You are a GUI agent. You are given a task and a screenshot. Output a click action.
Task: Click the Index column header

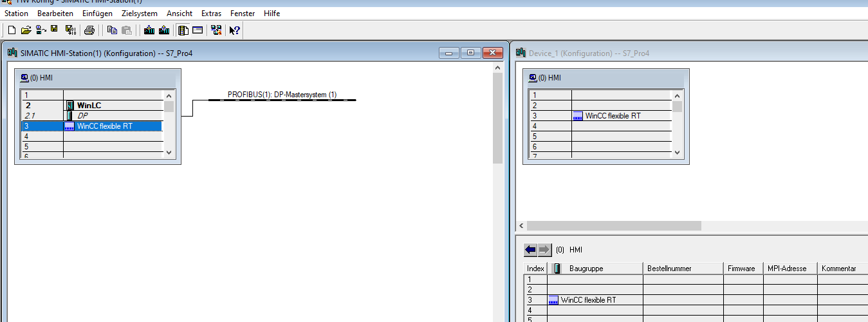(x=535, y=269)
